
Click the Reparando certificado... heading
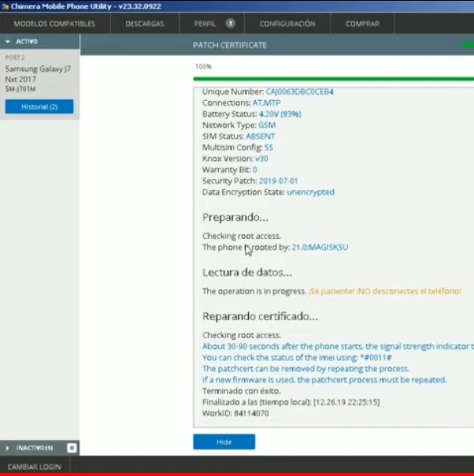260,316
